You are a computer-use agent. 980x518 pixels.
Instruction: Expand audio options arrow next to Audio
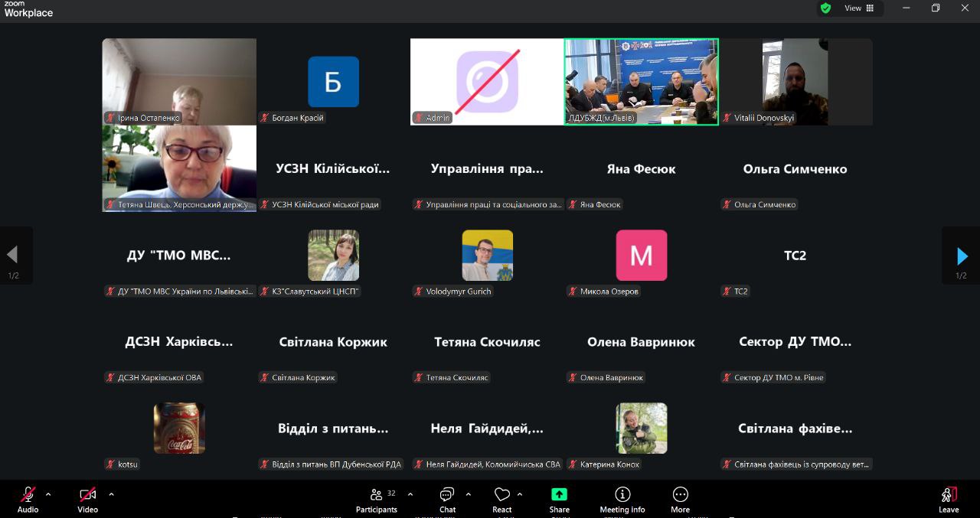click(x=48, y=494)
